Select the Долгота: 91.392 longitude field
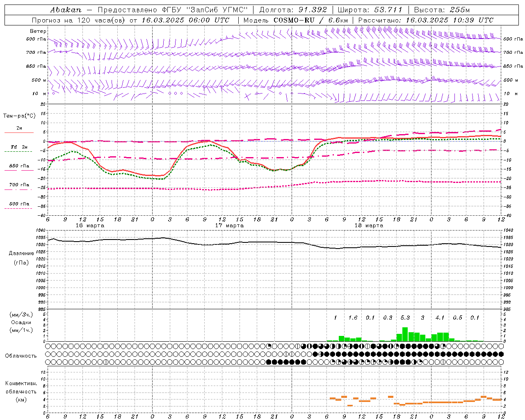The image size is (525, 420). [293, 10]
